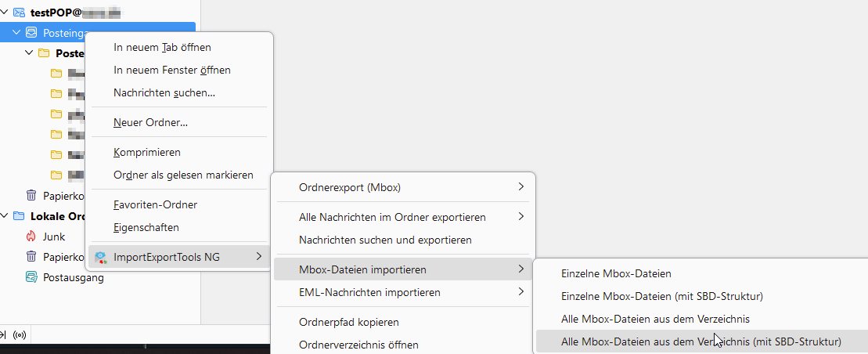The height and width of the screenshot is (354, 868).
Task: Open Eigenschaften from the context menu
Action: click(x=146, y=228)
